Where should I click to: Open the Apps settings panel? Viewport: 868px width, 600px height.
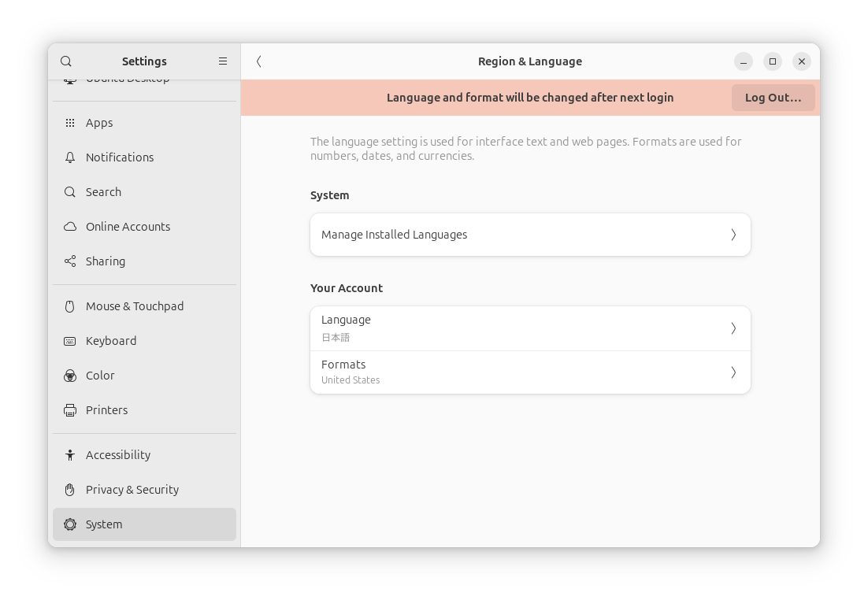[144, 123]
